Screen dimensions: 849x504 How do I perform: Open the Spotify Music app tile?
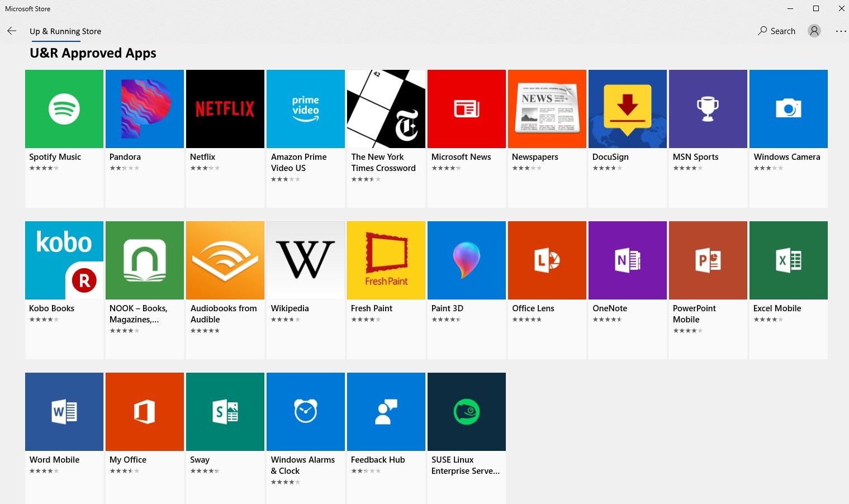64,109
